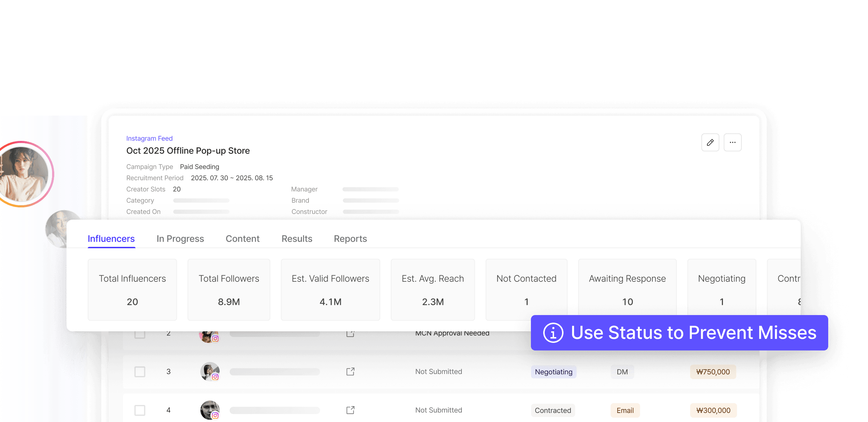Check the checkbox for row 4
Image resolution: width=868 pixels, height=422 pixels.
(x=140, y=410)
